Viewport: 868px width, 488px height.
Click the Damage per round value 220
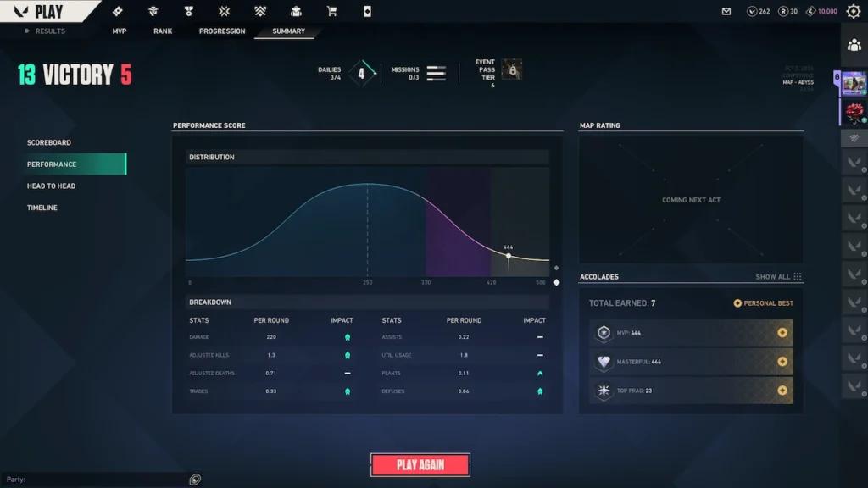click(271, 337)
